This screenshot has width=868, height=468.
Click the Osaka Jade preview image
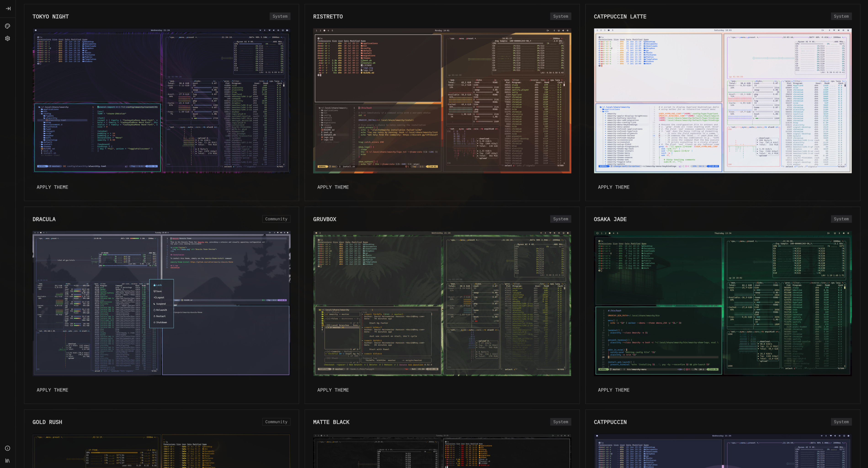pos(722,303)
